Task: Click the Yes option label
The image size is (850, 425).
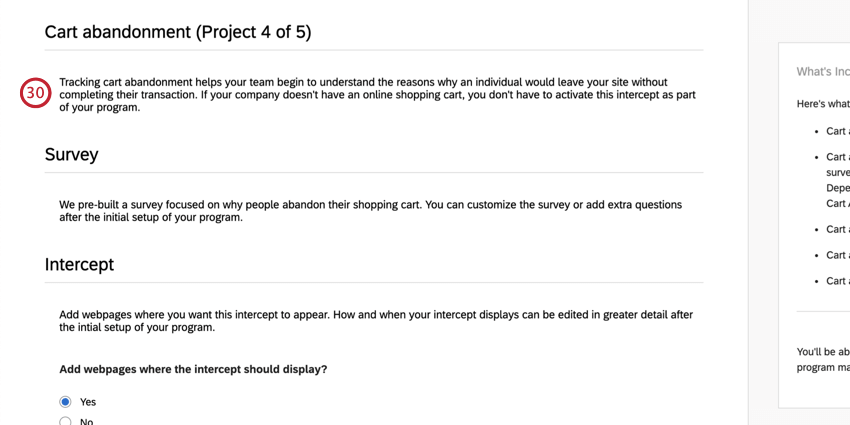Action: click(x=88, y=402)
